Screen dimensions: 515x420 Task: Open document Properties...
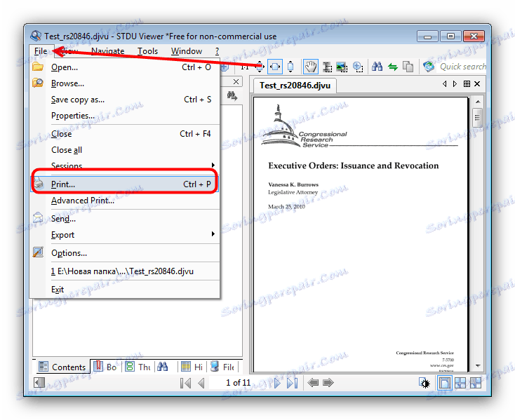(125, 116)
